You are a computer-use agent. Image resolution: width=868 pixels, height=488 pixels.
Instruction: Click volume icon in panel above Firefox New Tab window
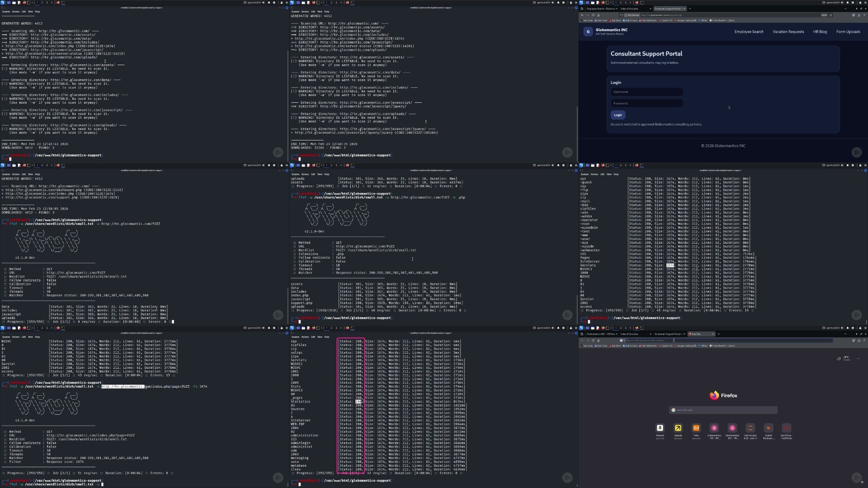(842, 328)
